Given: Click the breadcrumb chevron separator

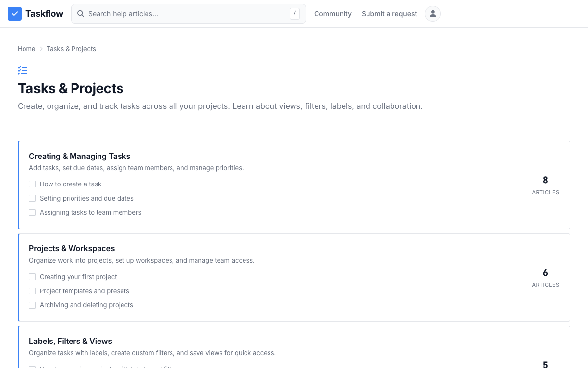Looking at the screenshot, I should [x=41, y=49].
